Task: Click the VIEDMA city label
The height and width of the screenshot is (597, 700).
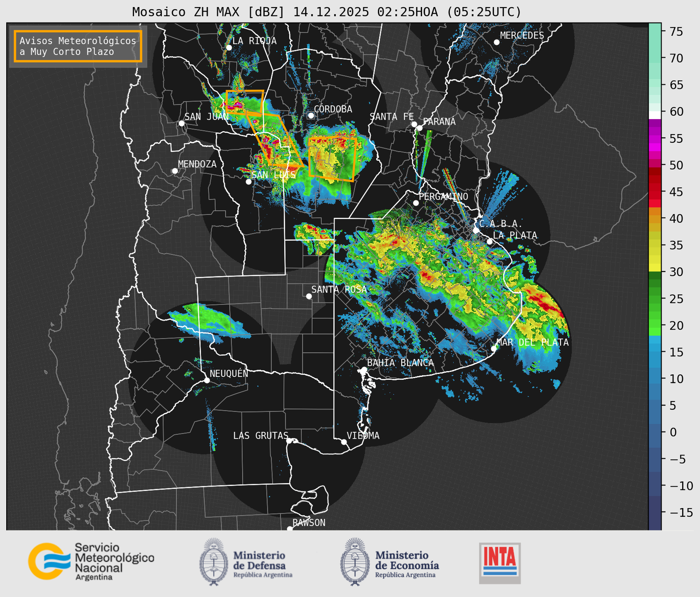Action: pyautogui.click(x=363, y=436)
